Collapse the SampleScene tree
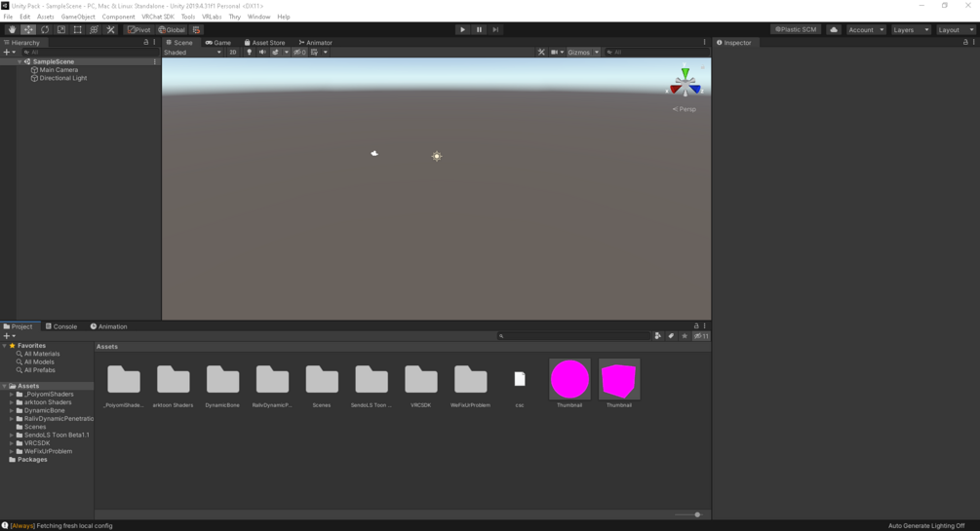 20,61
